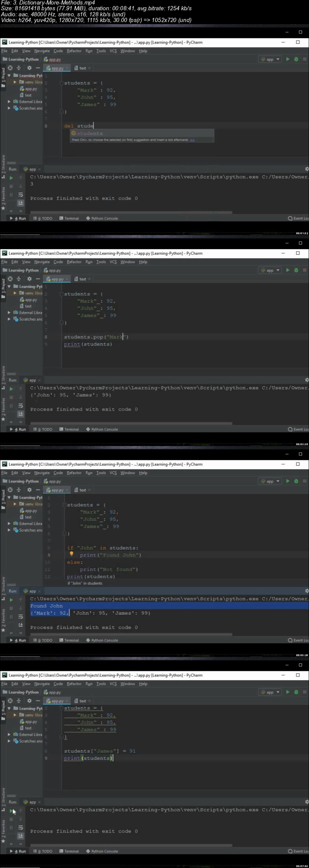
Task: Close the app Run tab in students.pop frame
Action: 40,380
